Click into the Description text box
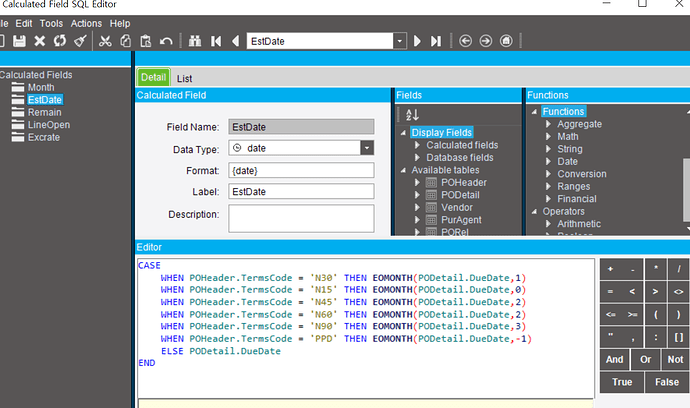690x408 pixels. (x=301, y=218)
